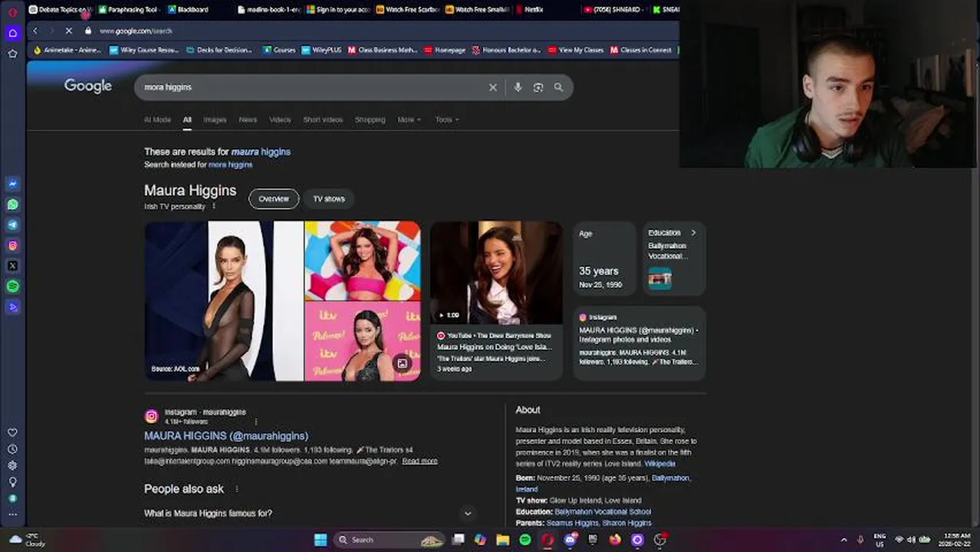Switch to Short videos tab
This screenshot has height=552, width=980.
(323, 120)
